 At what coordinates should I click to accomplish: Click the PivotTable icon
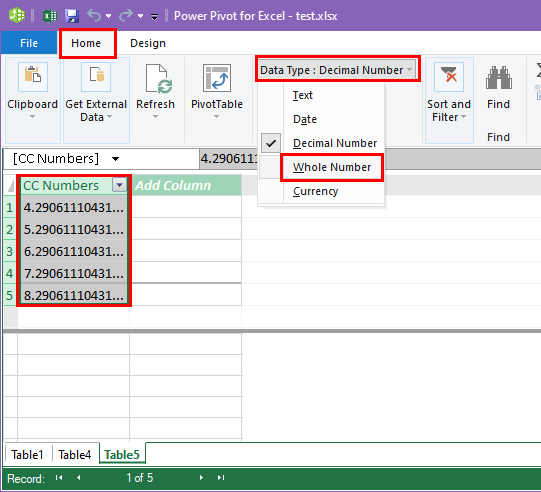[217, 78]
